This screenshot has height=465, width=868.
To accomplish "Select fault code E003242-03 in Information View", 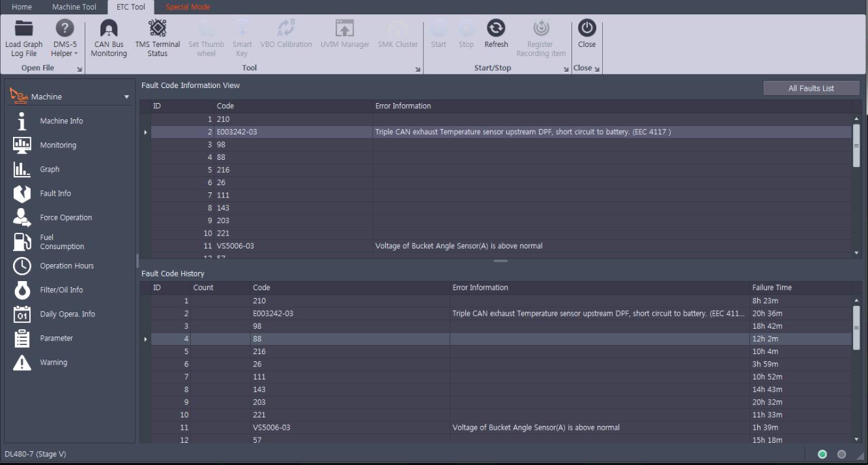I will [501, 132].
